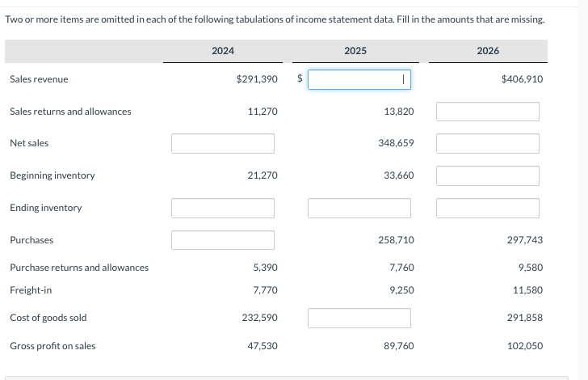Select the 2026 Ending inventory input field
Image resolution: width=588 pixels, height=380 pixels.
[x=488, y=208]
